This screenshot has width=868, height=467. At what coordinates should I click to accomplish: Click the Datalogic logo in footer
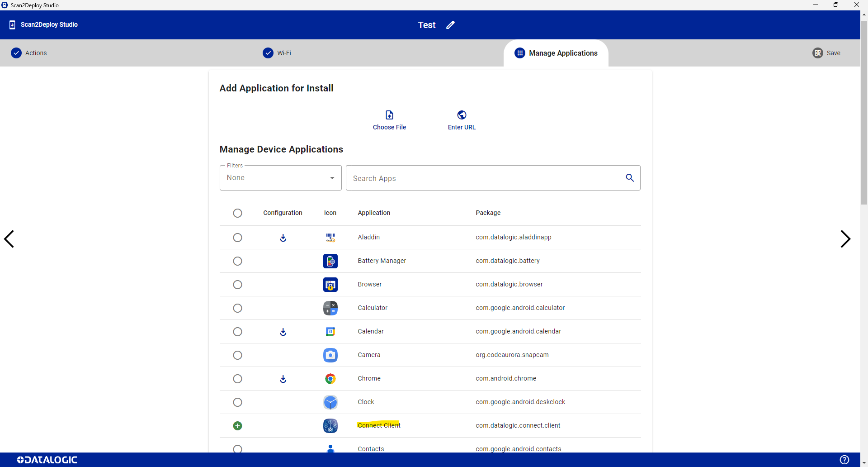pyautogui.click(x=47, y=460)
